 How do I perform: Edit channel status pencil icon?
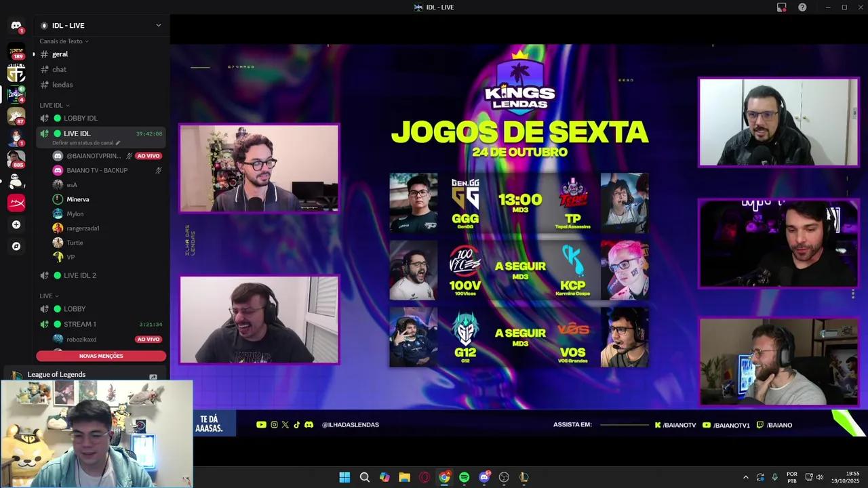pyautogui.click(x=117, y=143)
